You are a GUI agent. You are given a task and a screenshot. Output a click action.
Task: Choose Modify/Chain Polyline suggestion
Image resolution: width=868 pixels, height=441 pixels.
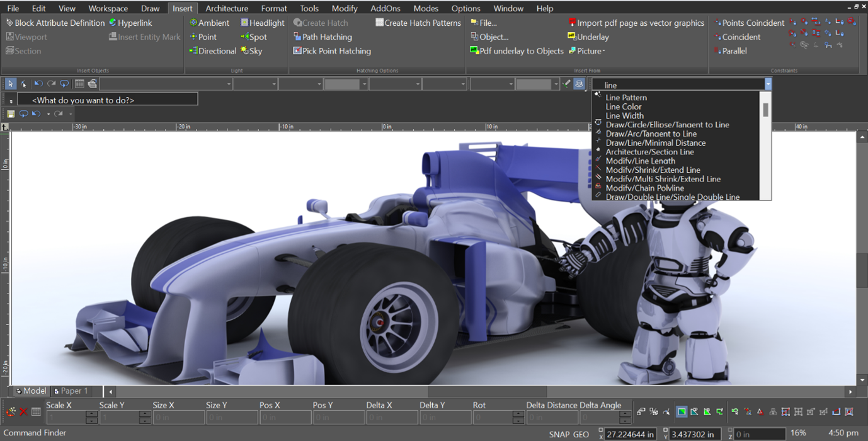click(x=644, y=188)
